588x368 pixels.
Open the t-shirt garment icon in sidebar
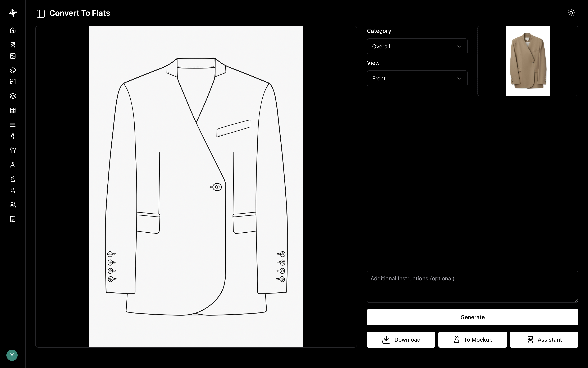(13, 150)
